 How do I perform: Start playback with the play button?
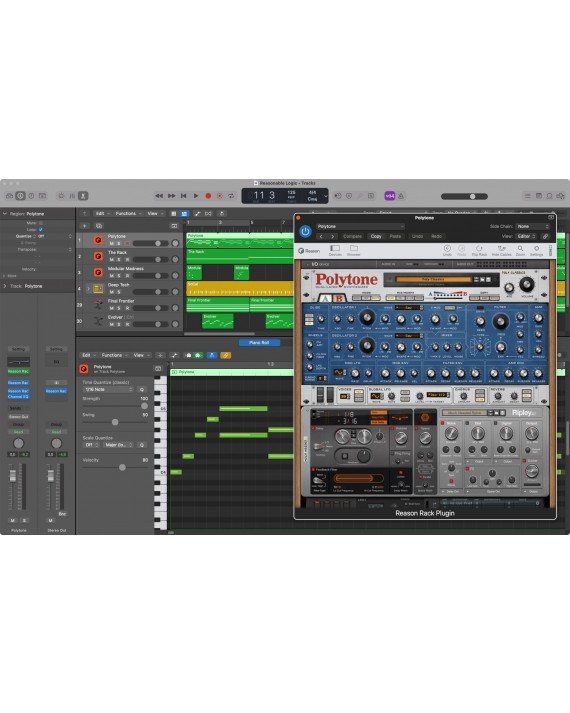196,196
